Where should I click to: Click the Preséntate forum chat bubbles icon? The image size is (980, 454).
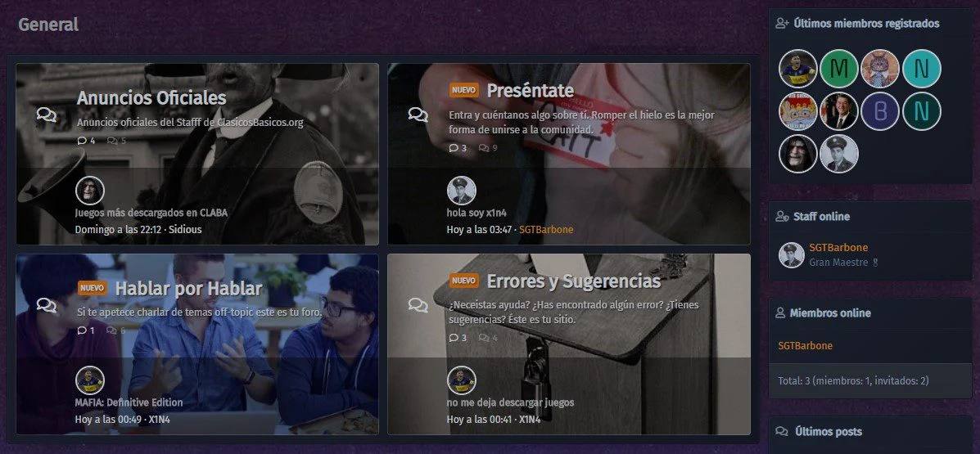(x=418, y=115)
